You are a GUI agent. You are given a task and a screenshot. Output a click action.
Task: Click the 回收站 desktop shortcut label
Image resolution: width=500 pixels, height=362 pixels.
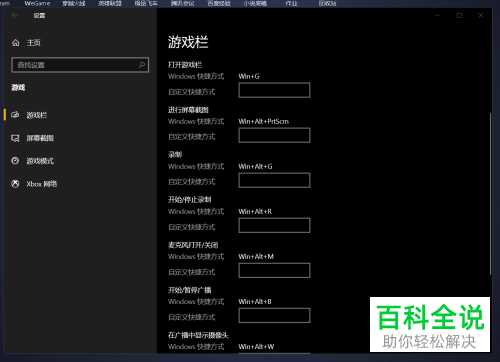(327, 3)
